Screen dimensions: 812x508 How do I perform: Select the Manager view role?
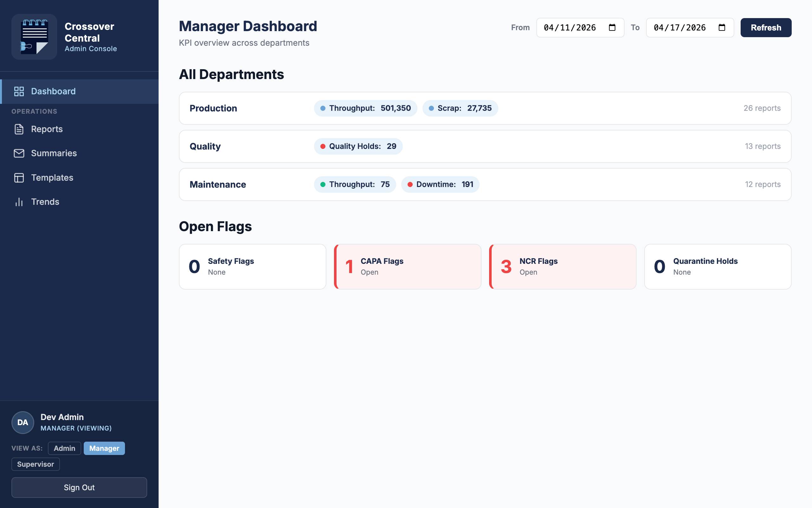click(x=104, y=448)
